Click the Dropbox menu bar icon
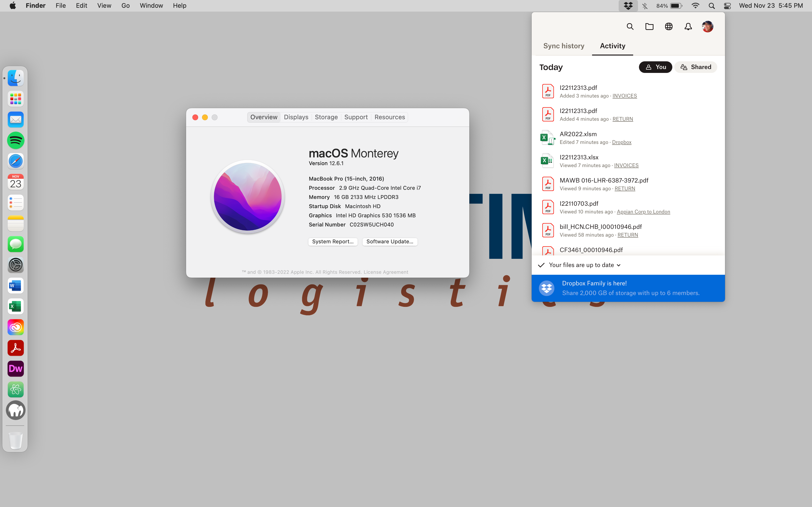812x507 pixels. click(628, 5)
